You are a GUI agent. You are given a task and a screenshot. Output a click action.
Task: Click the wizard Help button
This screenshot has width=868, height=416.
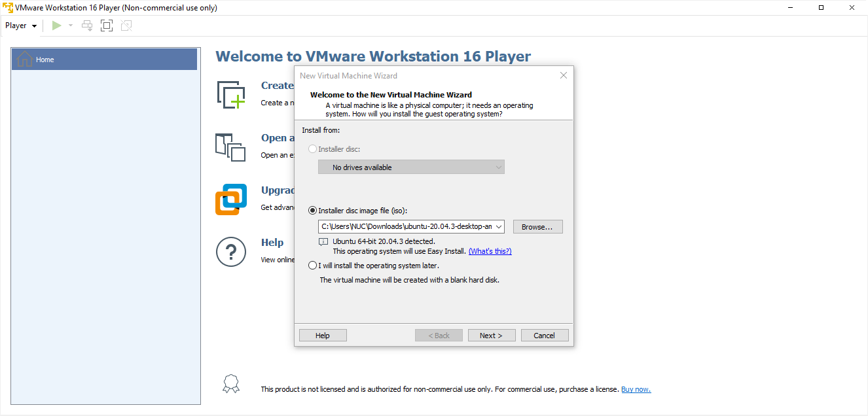click(x=323, y=336)
